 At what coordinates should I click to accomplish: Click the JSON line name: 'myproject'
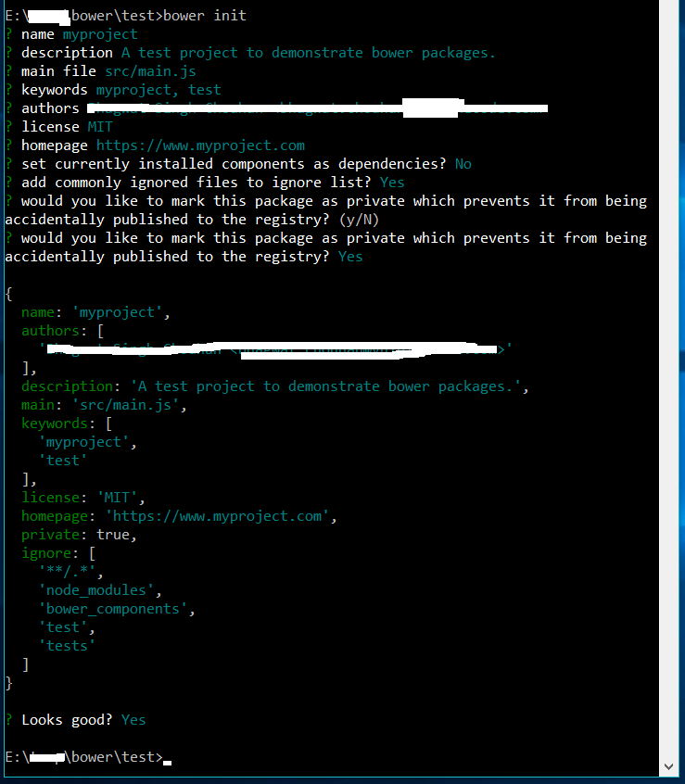96,312
